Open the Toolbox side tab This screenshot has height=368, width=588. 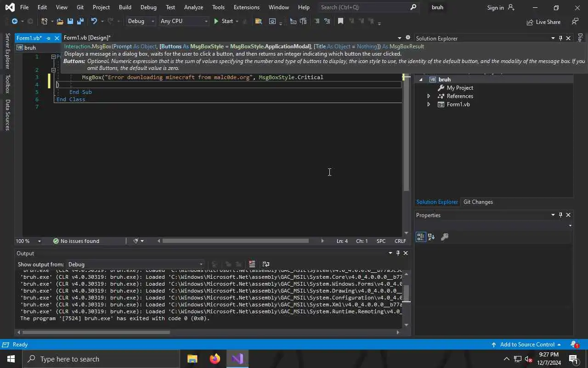coord(7,84)
